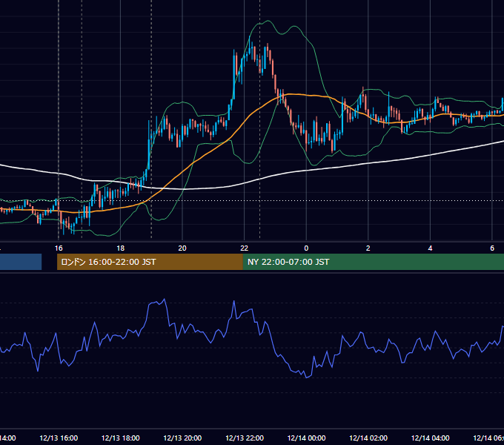Click the 12/13 20:00 timestamp below the oscillator
Viewport: 504px width, 445px height.
pos(182,438)
